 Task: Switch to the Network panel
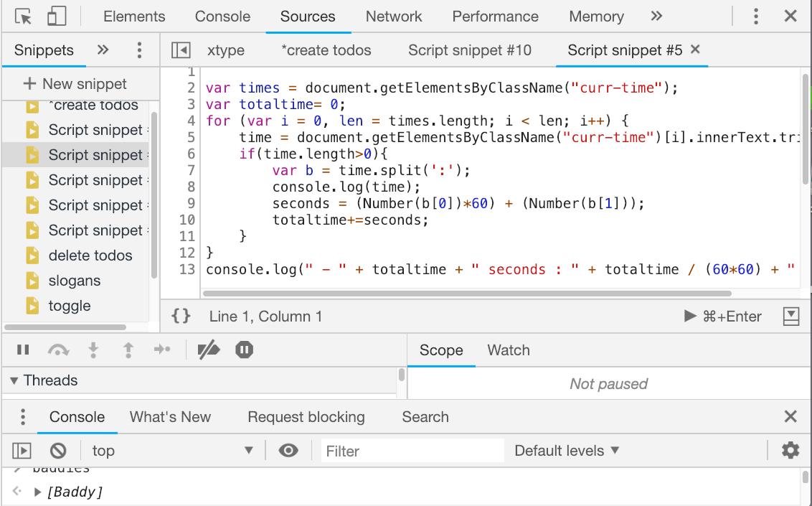(x=394, y=16)
